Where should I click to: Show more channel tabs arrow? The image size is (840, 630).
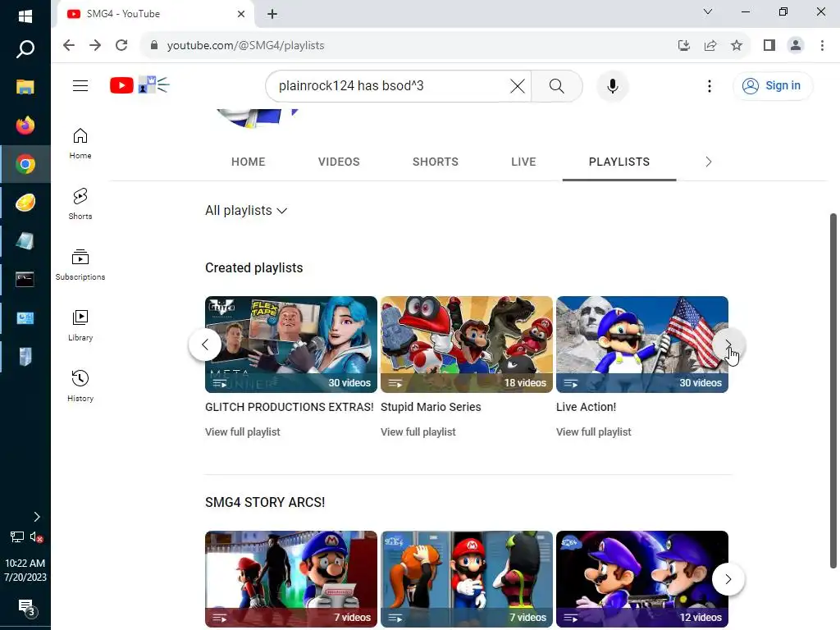(708, 162)
